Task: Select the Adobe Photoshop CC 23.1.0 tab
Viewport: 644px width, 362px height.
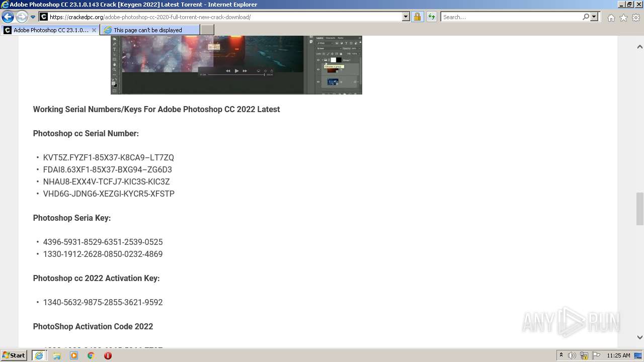Action: point(49,30)
